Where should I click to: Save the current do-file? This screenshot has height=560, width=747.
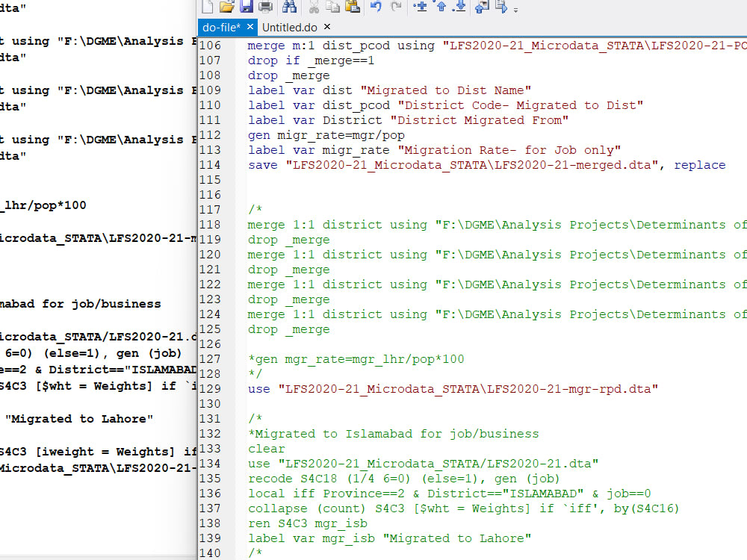[248, 8]
